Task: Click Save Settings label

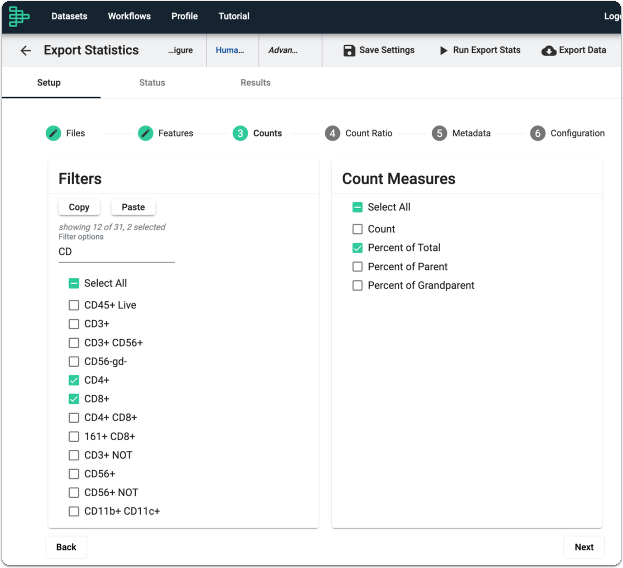Action: (x=387, y=50)
